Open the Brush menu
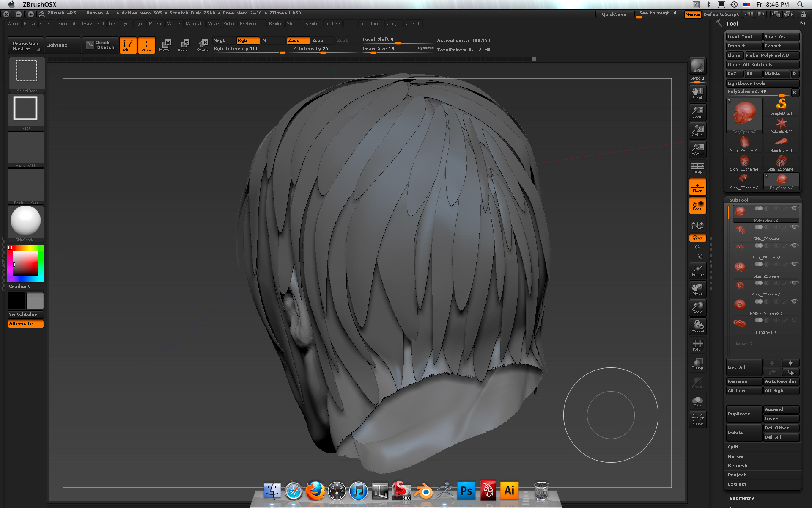The height and width of the screenshot is (508, 812). pyautogui.click(x=29, y=24)
